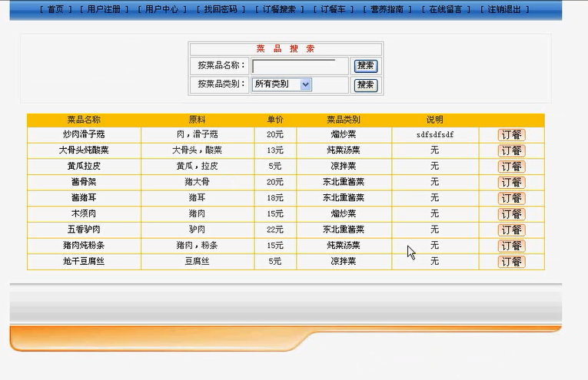Viewport: 588px width, 380px height.
Task: Order 炝干豆腐丝 with its 订餐 button
Action: (x=511, y=262)
